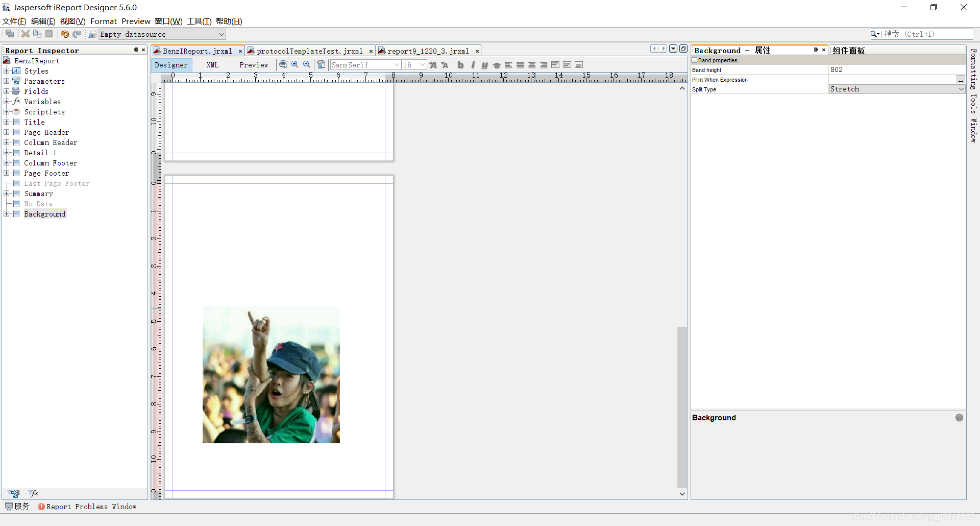Click the Band height value field
Image resolution: width=980 pixels, height=526 pixels.
pyautogui.click(x=897, y=69)
